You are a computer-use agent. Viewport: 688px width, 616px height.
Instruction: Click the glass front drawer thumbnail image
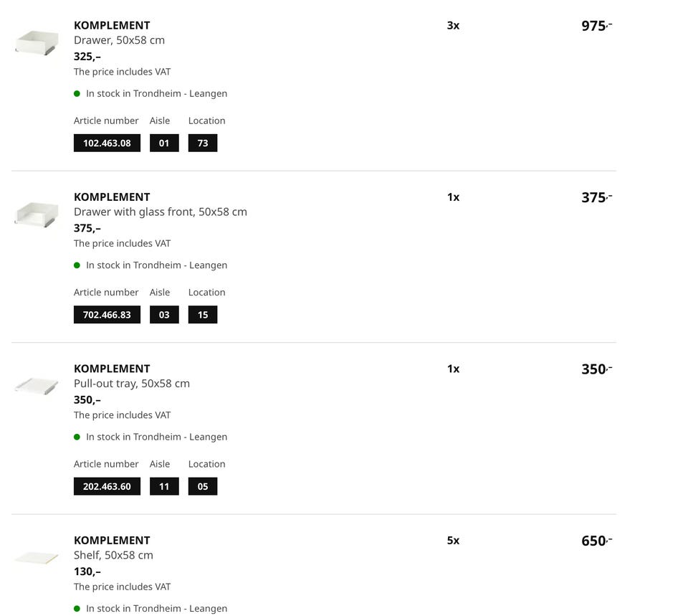coord(36,214)
